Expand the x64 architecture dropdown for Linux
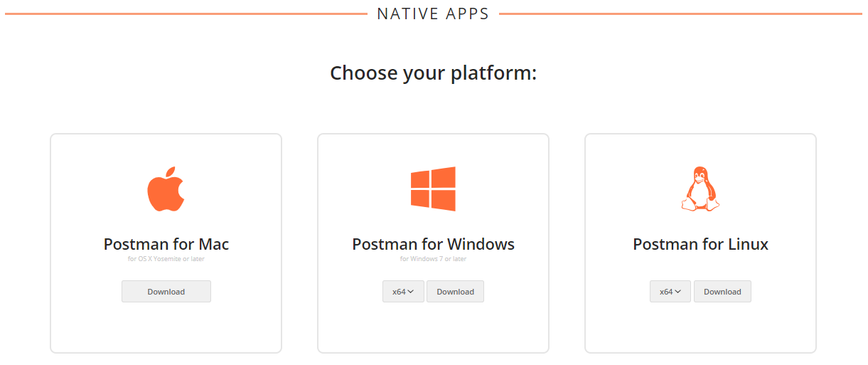 (x=670, y=292)
